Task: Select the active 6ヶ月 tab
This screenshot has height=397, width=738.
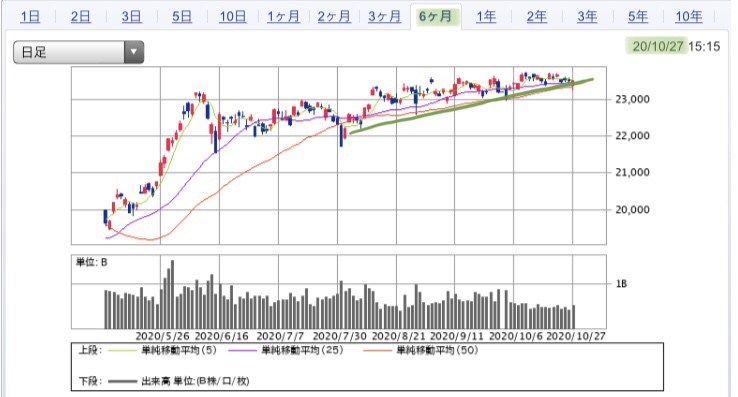Action: click(x=435, y=17)
